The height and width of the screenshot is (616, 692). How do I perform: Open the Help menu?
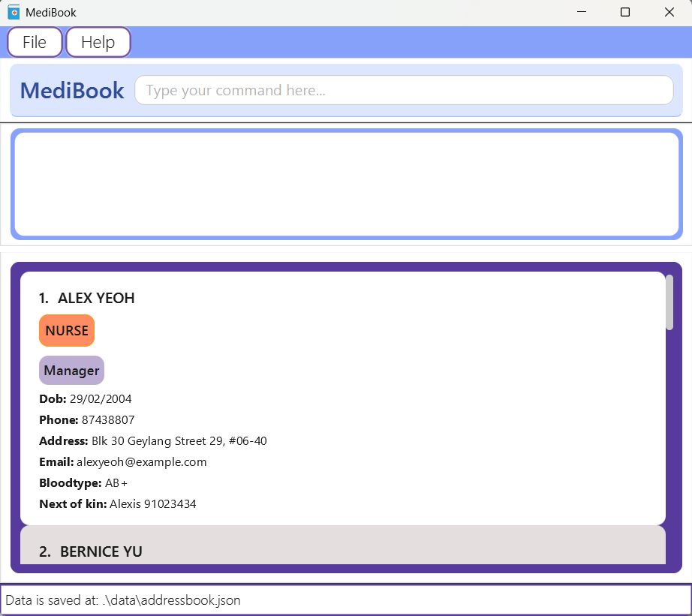98,42
